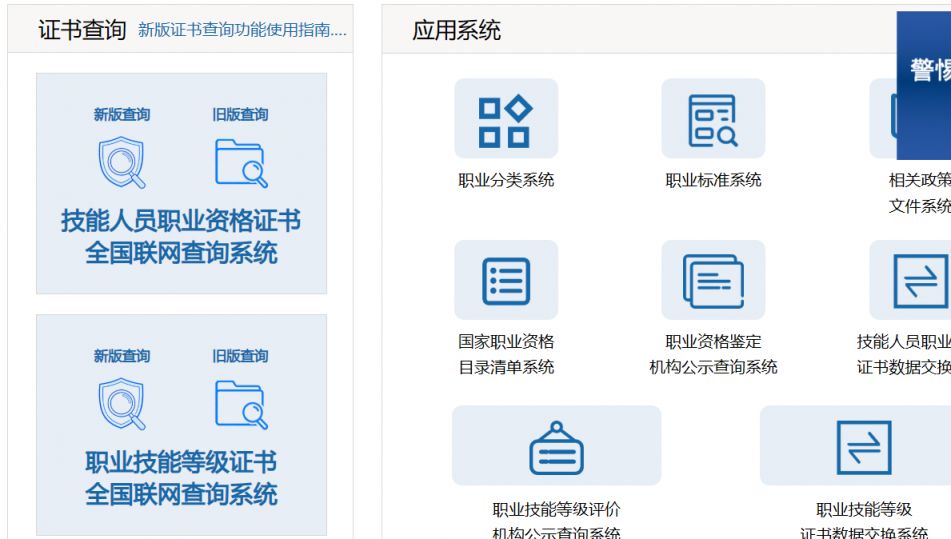The width and height of the screenshot is (951, 539).
Task: Click the 职业技能等级评价机构公示查询系统 text label
Action: [556, 520]
